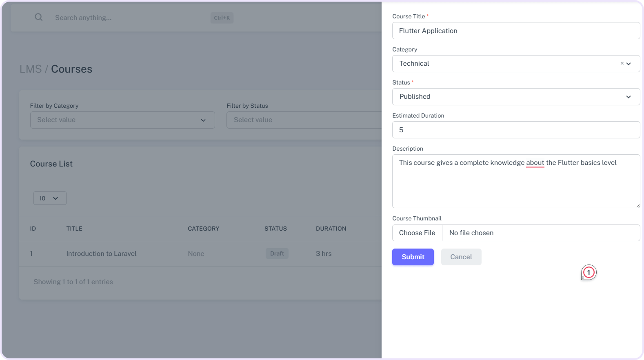Open the Filter by Status dropdown
644x360 pixels.
(304, 120)
